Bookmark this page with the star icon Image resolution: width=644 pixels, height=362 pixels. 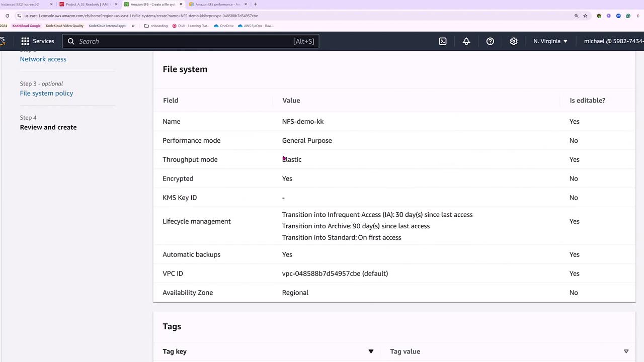[x=585, y=16]
